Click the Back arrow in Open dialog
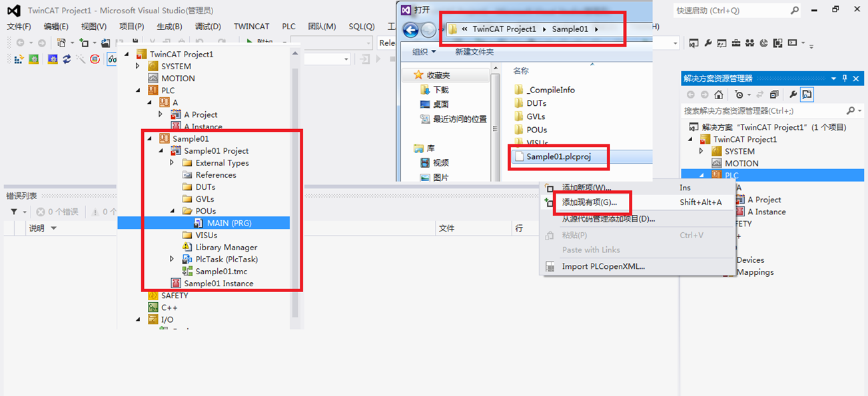This screenshot has height=396, width=868. pyautogui.click(x=411, y=29)
